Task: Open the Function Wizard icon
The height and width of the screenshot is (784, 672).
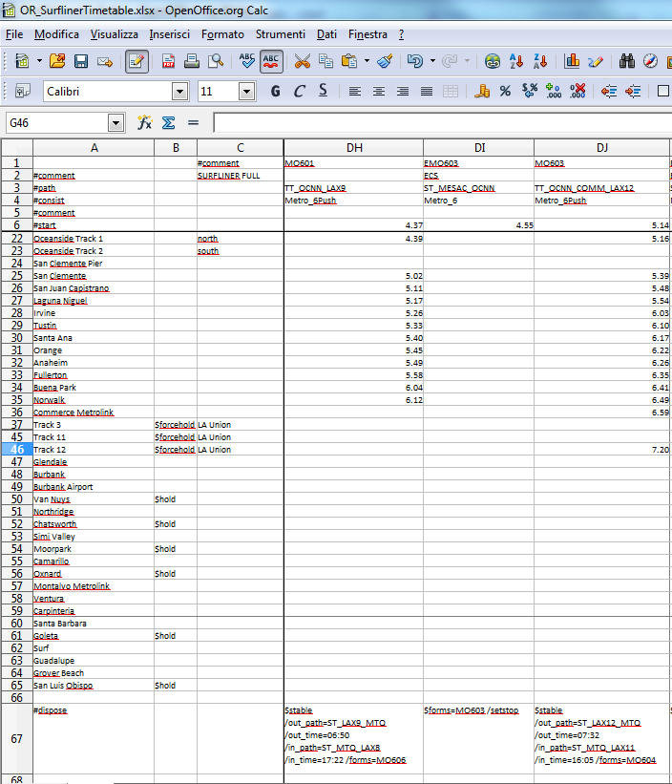Action: pyautogui.click(x=145, y=123)
